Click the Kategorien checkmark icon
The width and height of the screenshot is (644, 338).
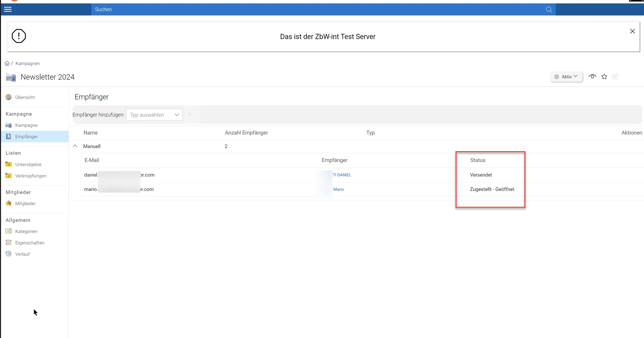click(x=9, y=231)
